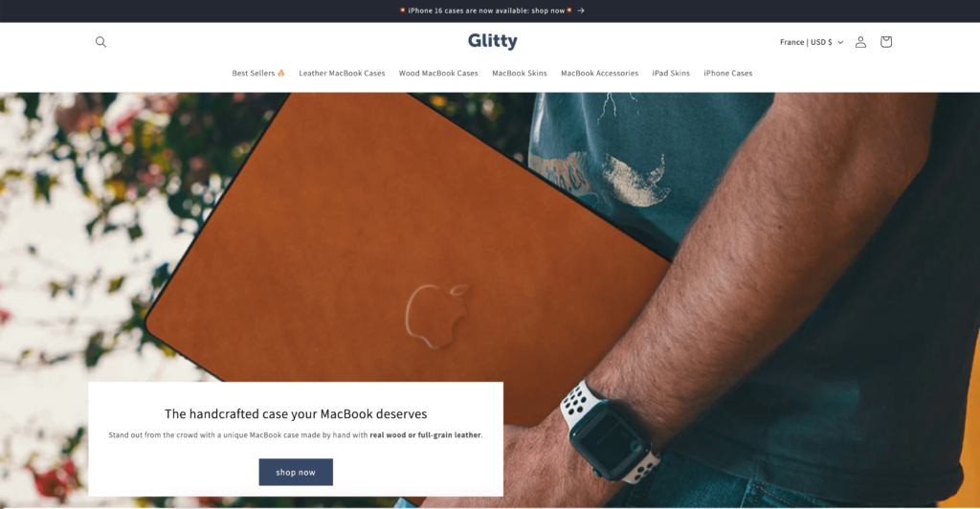Open the shopping cart icon
Image resolution: width=980 pixels, height=509 pixels.
click(x=885, y=42)
